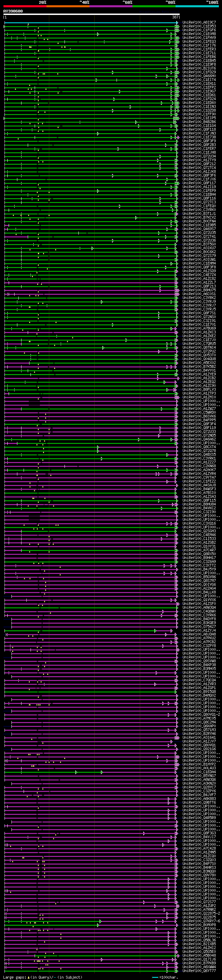
Task: Select the UniRef100_B8FLV3 entry
Action: coord(199,390)
